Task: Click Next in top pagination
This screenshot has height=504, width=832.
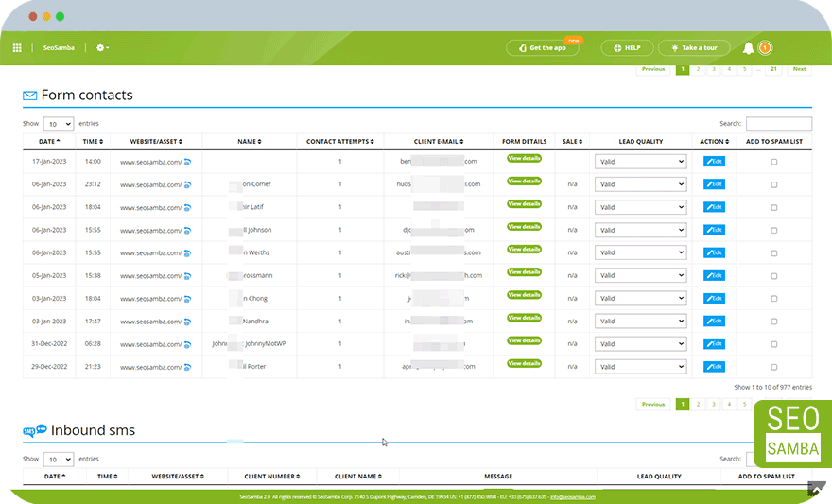Action: click(799, 69)
